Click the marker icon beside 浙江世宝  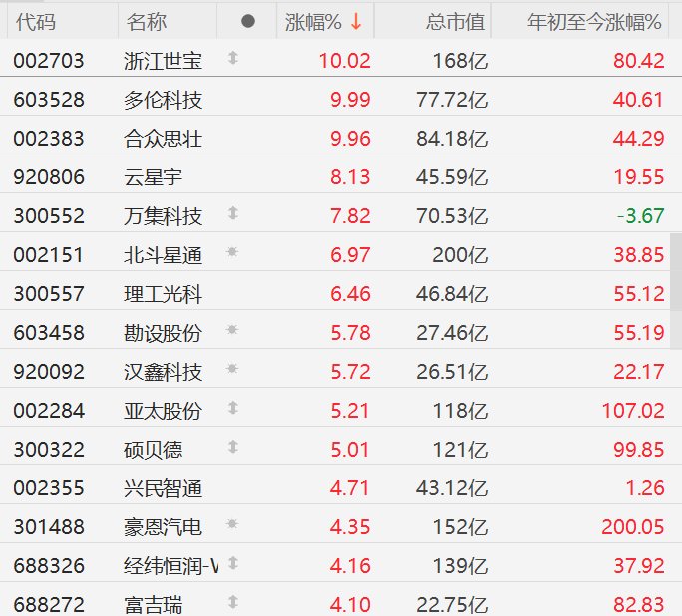233,58
